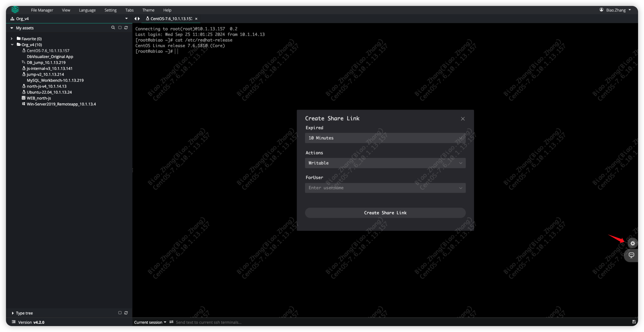Select jump-v2_10.1.13.214 asset
The width and height of the screenshot is (644, 332).
point(45,75)
